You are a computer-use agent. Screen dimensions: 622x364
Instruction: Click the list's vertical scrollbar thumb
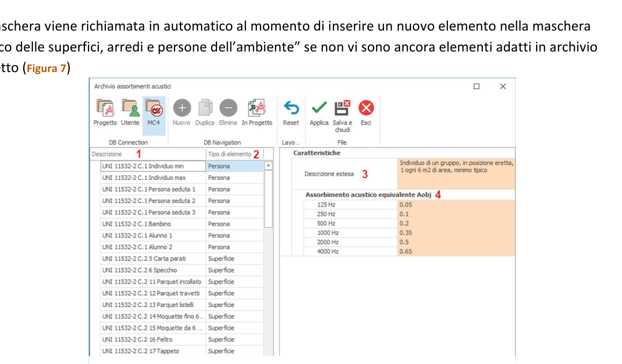point(269,199)
